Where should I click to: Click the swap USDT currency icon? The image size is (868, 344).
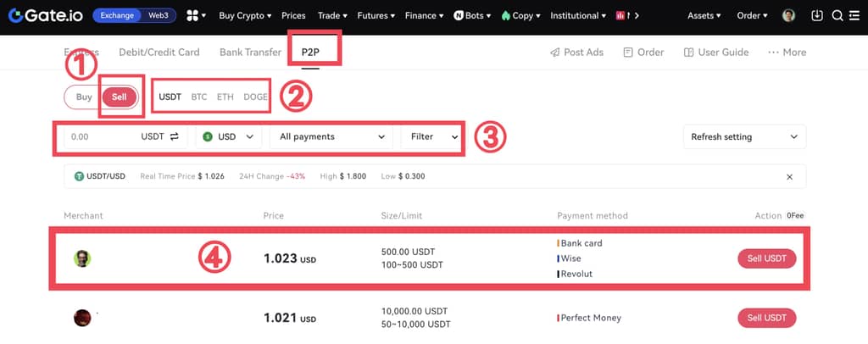click(x=175, y=136)
